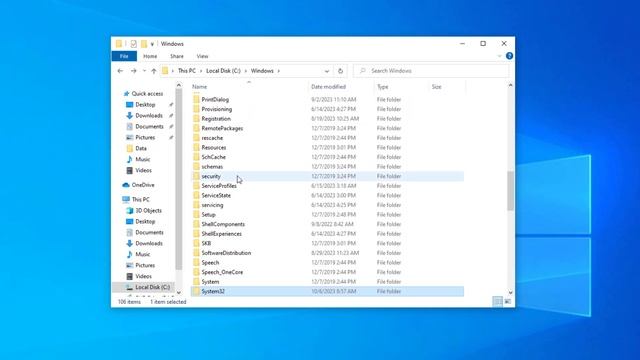Viewport: 640px width, 360px height.
Task: Select the ServiceProfiles folder icon
Action: pyautogui.click(x=196, y=186)
